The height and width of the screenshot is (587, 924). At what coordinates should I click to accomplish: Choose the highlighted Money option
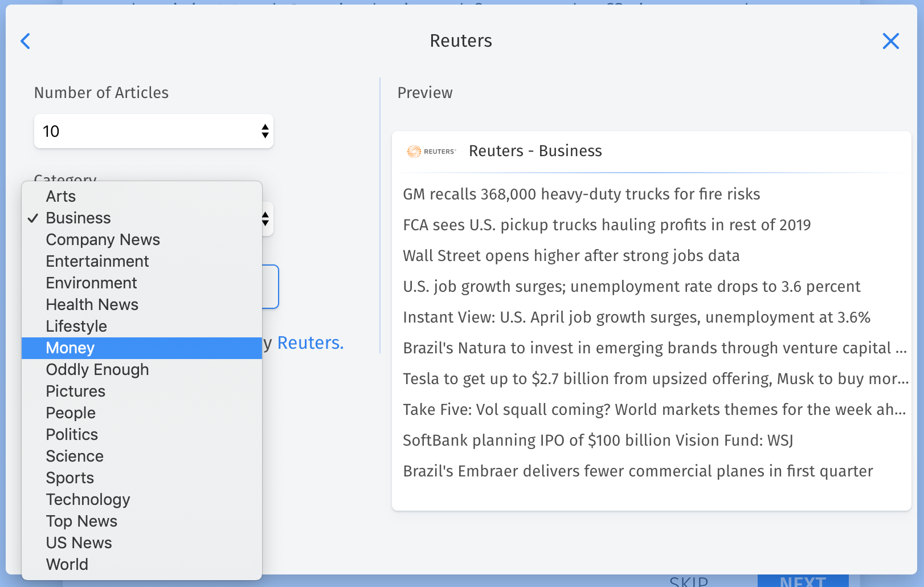pyautogui.click(x=142, y=348)
